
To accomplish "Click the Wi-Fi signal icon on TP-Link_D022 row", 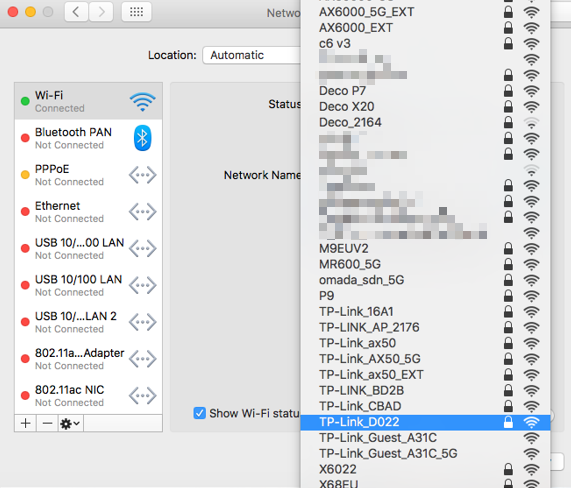I will coord(531,422).
